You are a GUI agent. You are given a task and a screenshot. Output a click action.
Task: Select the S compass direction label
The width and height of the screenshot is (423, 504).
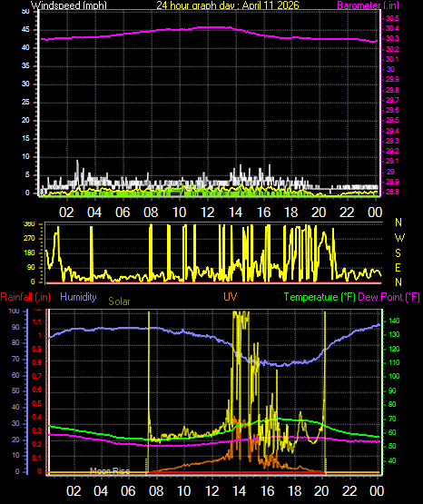pos(398,253)
